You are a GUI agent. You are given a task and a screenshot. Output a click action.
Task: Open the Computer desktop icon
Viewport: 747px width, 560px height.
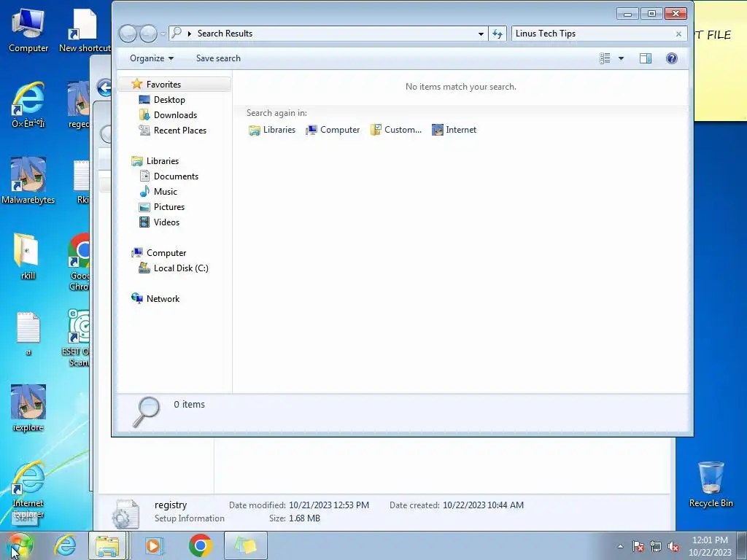28,31
